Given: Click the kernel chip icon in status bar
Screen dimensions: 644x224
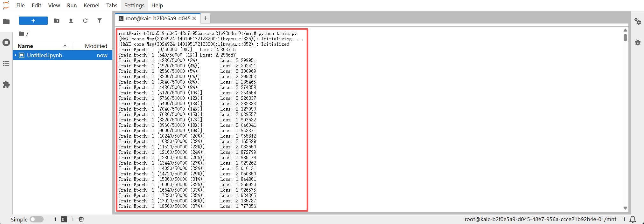Looking at the screenshot, I should tap(81, 219).
